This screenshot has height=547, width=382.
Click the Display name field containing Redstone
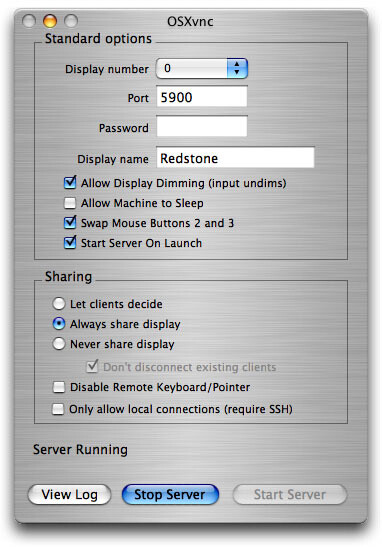coord(235,158)
